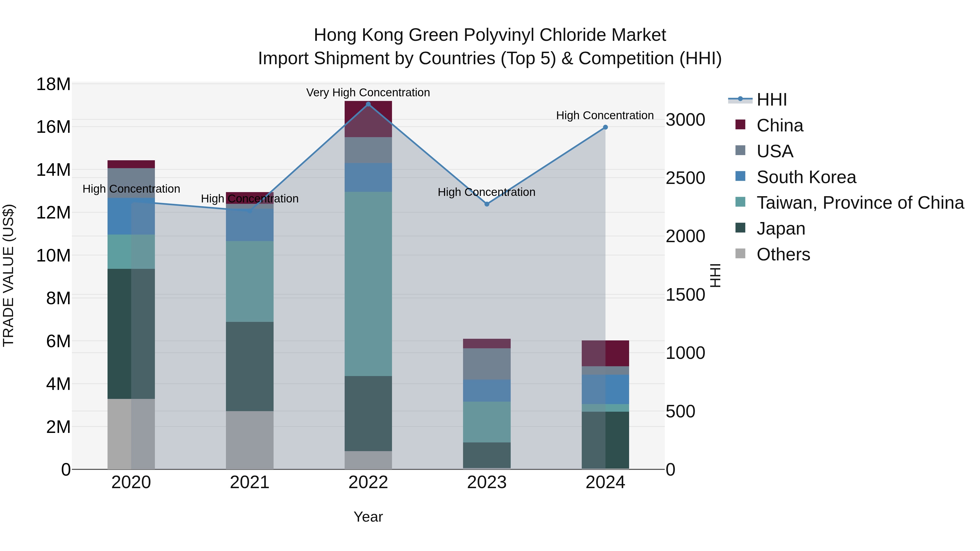Toggle the Japan legend entry
980x551 pixels.
770,229
